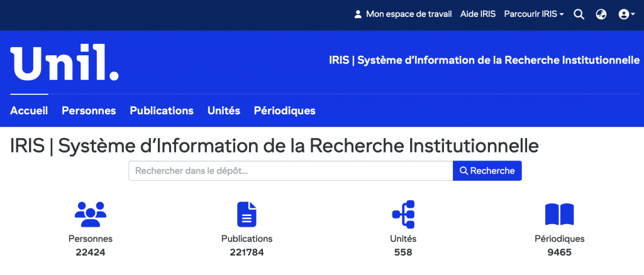Viewport: 644px width, 275px height.
Task: Click the Publications document icon
Action: [x=247, y=214]
